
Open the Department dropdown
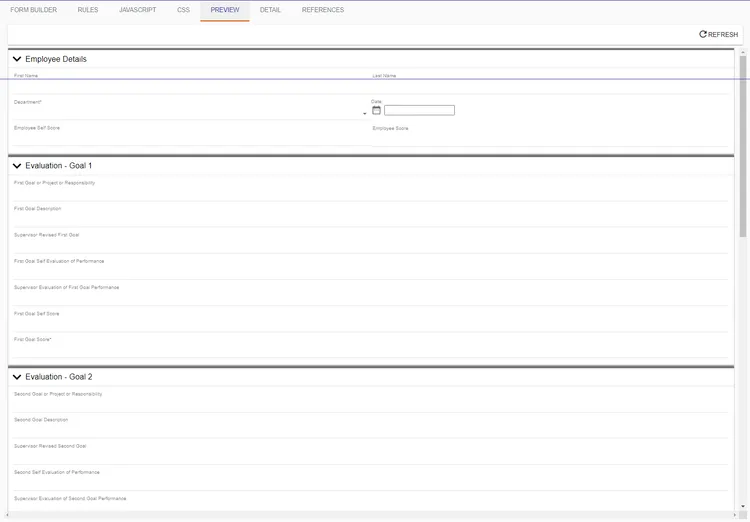click(190, 112)
